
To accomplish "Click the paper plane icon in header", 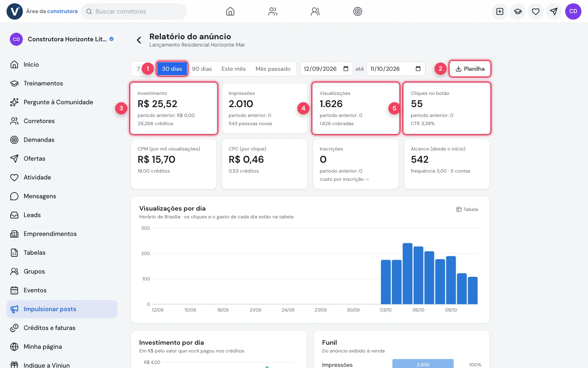I will coord(554,11).
